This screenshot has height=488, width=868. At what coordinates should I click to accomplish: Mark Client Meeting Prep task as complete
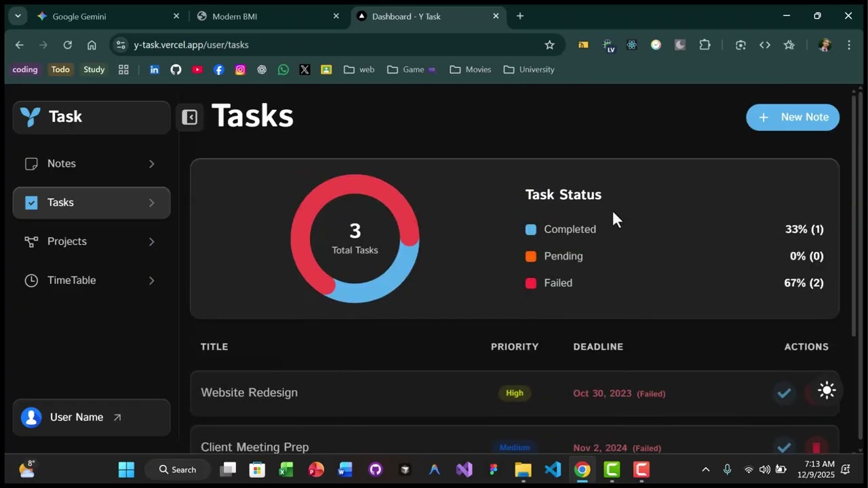click(x=784, y=447)
